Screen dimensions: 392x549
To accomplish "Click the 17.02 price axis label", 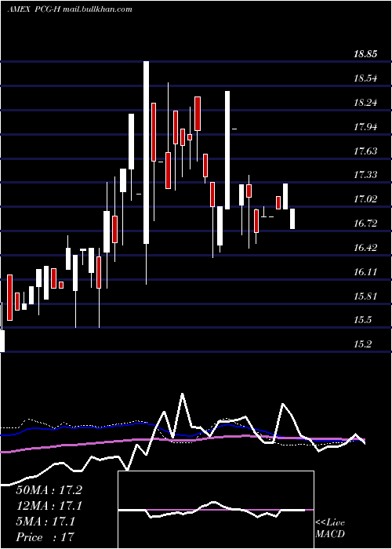I will (x=366, y=199).
